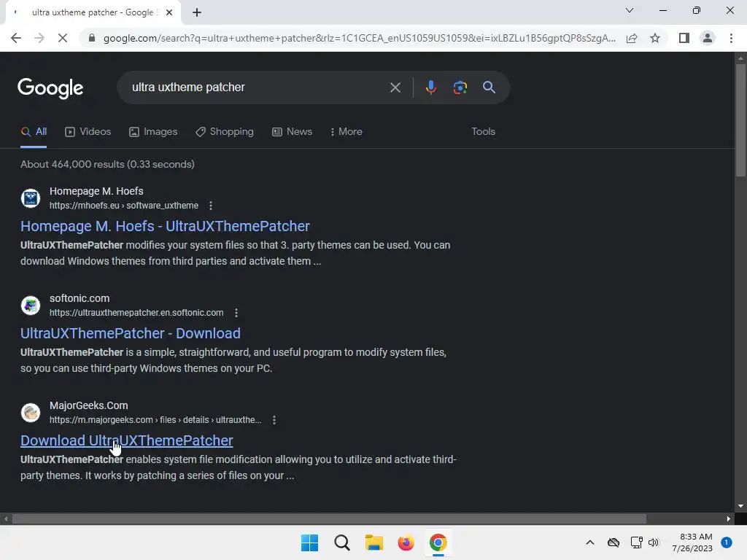Image resolution: width=747 pixels, height=560 pixels.
Task: Search by image with Google Lens
Action: point(460,87)
